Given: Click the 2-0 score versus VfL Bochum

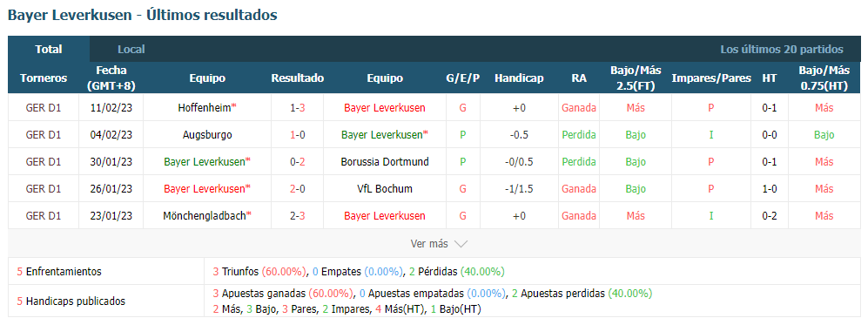Looking at the screenshot, I should click(297, 189).
